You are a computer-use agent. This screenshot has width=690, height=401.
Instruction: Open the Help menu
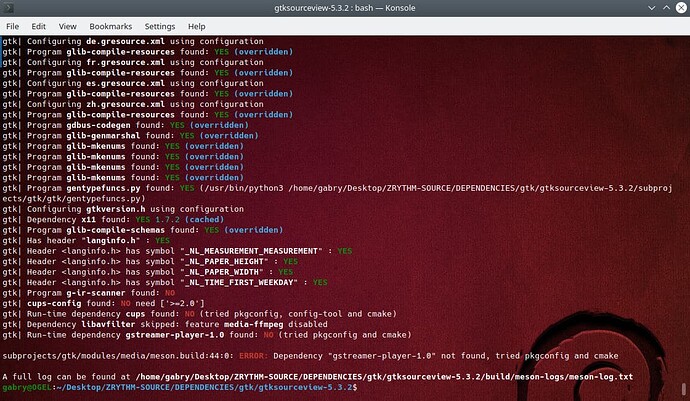click(197, 26)
